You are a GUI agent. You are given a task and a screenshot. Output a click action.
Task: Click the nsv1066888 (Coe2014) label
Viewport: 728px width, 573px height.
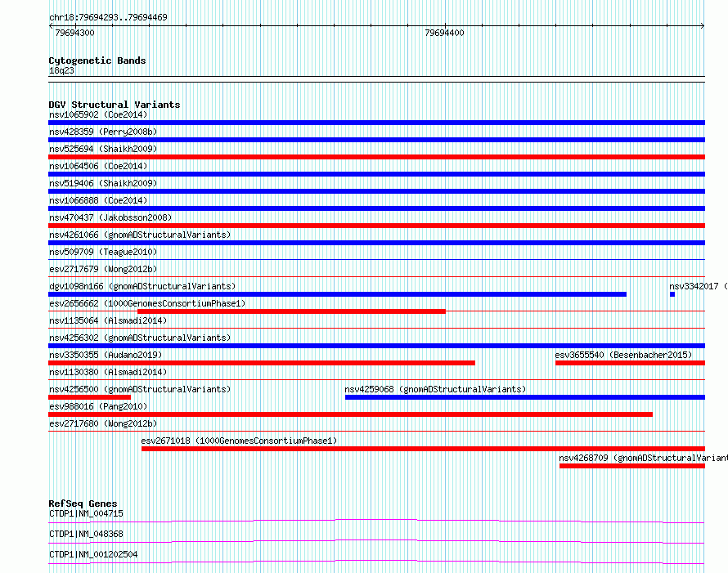pyautogui.click(x=98, y=200)
